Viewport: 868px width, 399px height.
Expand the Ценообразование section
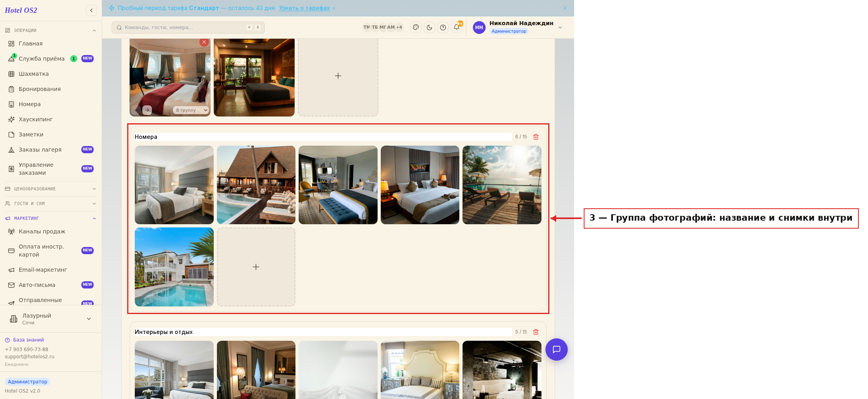coord(51,189)
